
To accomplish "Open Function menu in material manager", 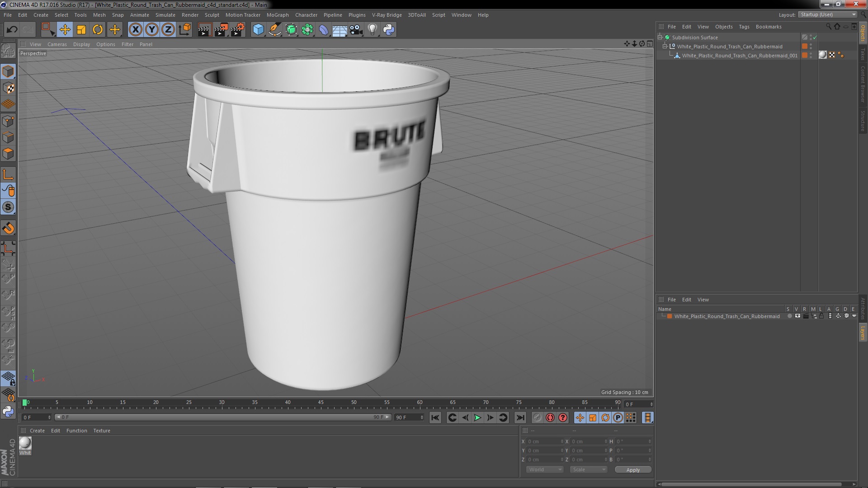I will point(76,431).
